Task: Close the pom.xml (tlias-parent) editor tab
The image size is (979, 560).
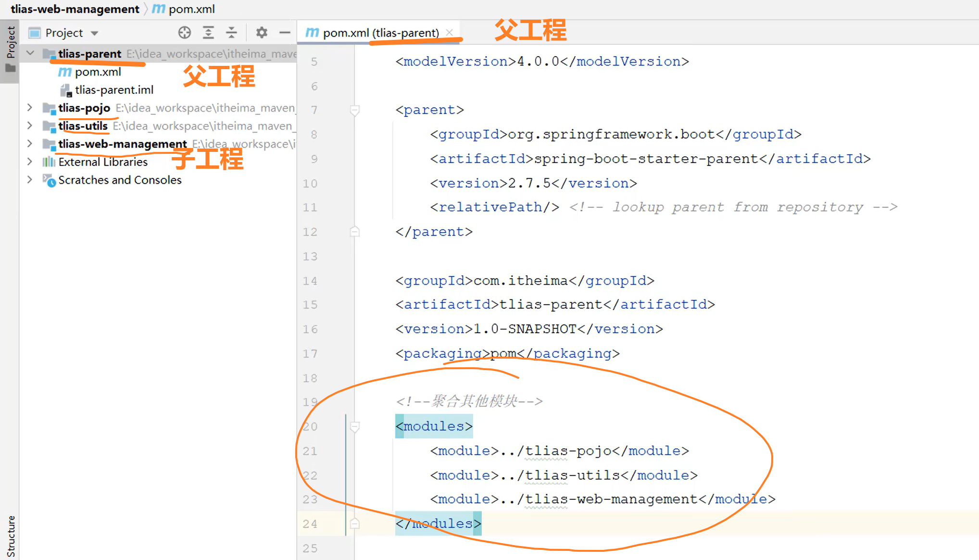Action: pyautogui.click(x=450, y=33)
